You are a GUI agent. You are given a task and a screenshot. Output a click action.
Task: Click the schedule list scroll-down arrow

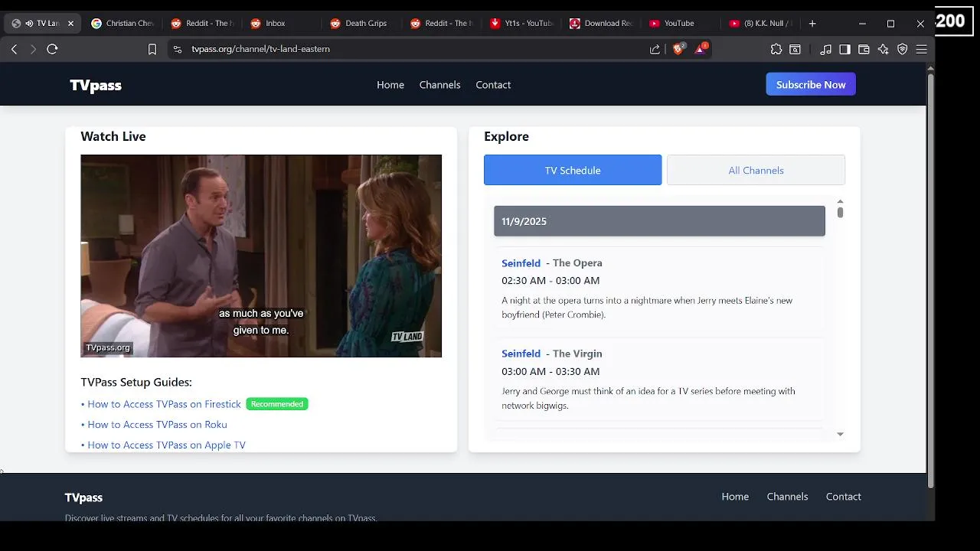pos(840,434)
